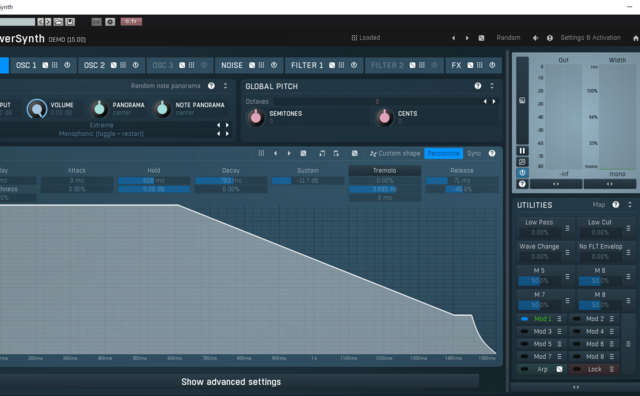Go to next preset in top bar
640x396 pixels.
[467, 38]
